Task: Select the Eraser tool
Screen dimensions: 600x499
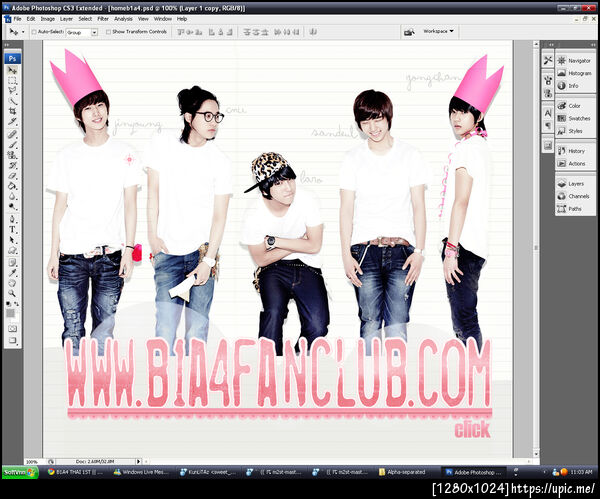Action: (x=13, y=176)
